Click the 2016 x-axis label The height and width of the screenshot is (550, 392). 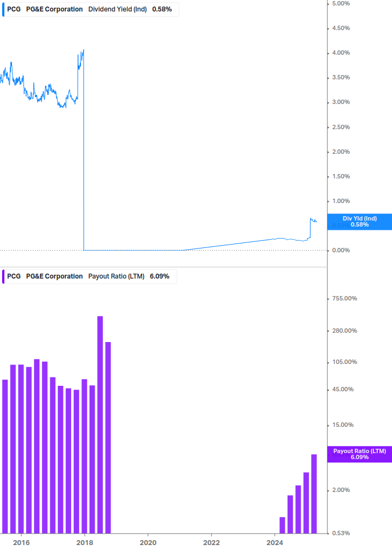point(21,543)
